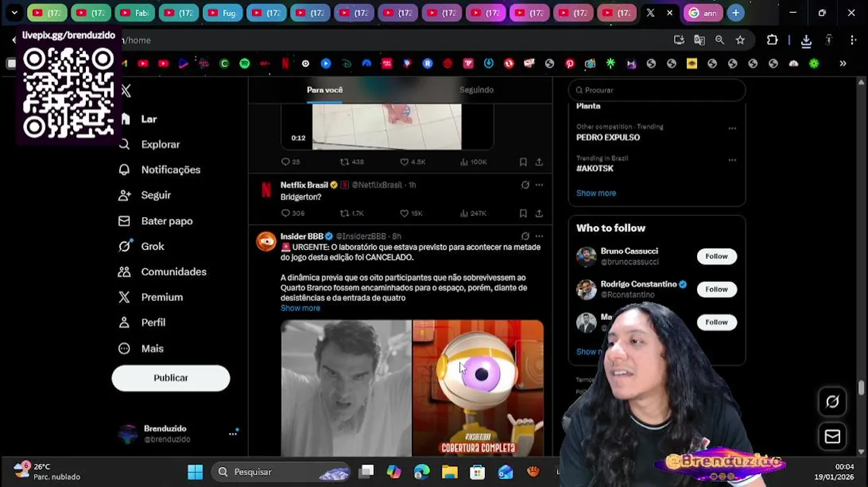This screenshot has width=868, height=487.
Task: Open the browser Downloads icon
Action: click(806, 41)
